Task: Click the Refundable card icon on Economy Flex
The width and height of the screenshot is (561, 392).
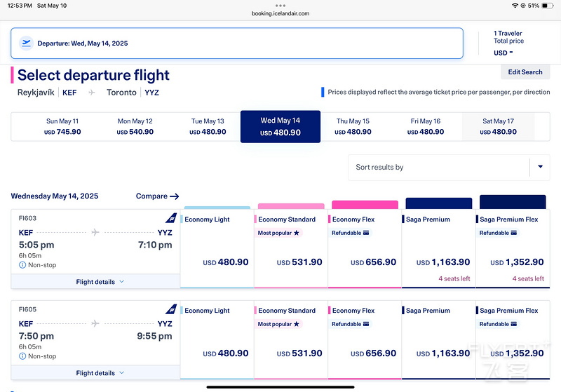Action: (x=366, y=233)
